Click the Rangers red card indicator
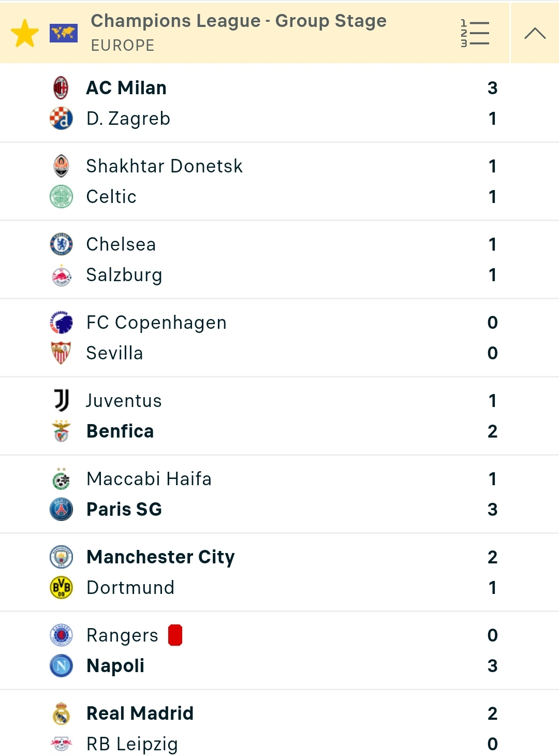Image resolution: width=559 pixels, height=756 pixels. pos(175,635)
